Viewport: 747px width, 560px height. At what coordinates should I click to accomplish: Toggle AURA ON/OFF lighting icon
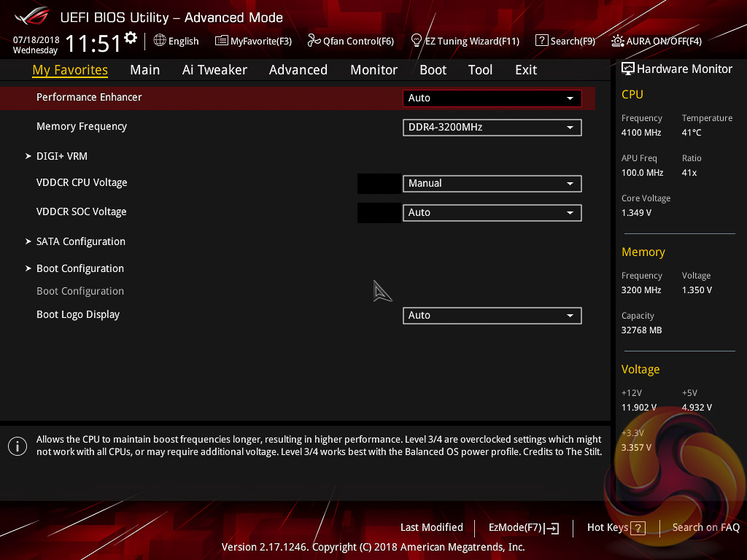pos(618,41)
